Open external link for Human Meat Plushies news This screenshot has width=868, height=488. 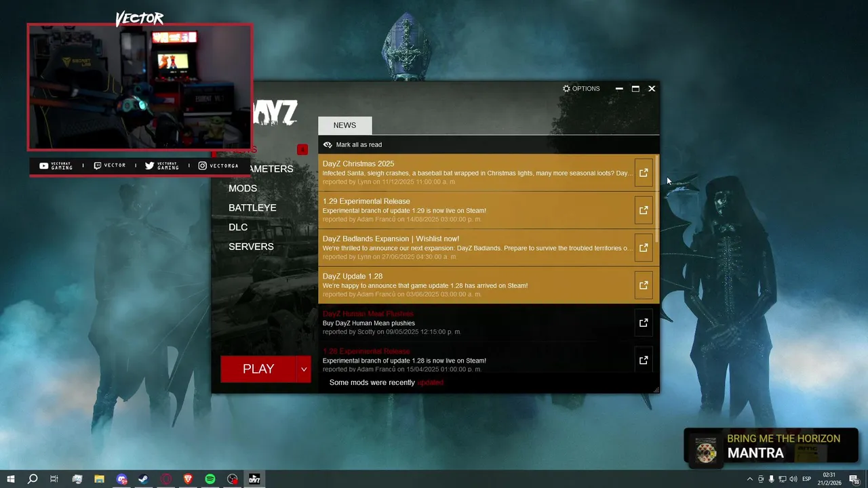click(644, 323)
